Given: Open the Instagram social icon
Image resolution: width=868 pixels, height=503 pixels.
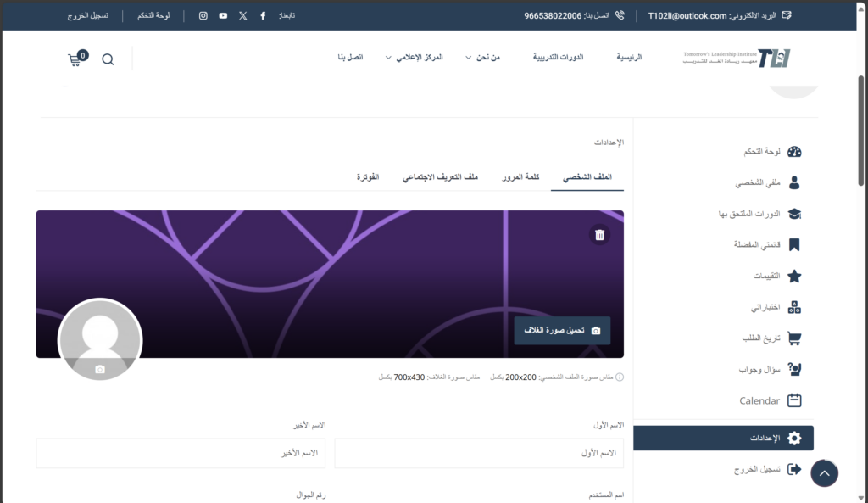Looking at the screenshot, I should coord(203,15).
